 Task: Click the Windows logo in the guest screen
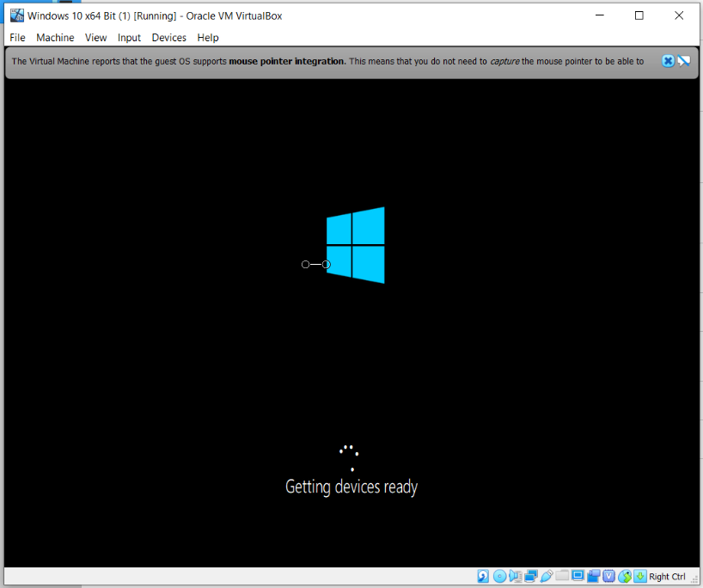pyautogui.click(x=356, y=245)
